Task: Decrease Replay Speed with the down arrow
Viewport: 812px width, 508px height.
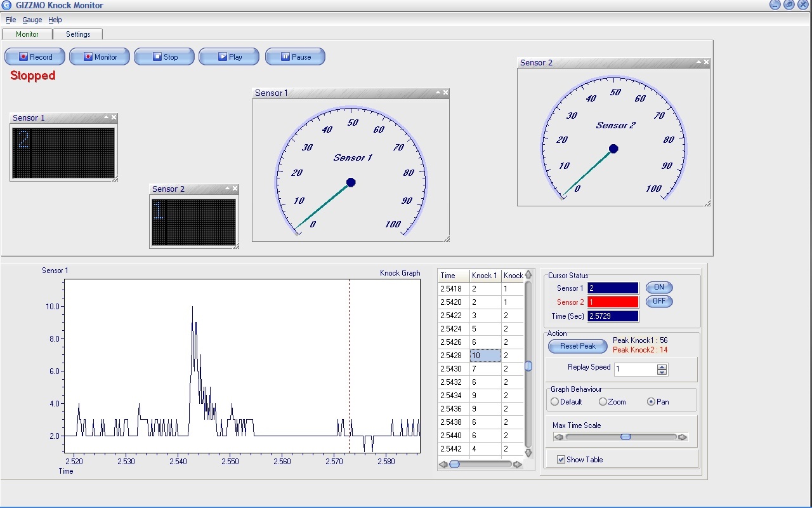Action: [662, 372]
